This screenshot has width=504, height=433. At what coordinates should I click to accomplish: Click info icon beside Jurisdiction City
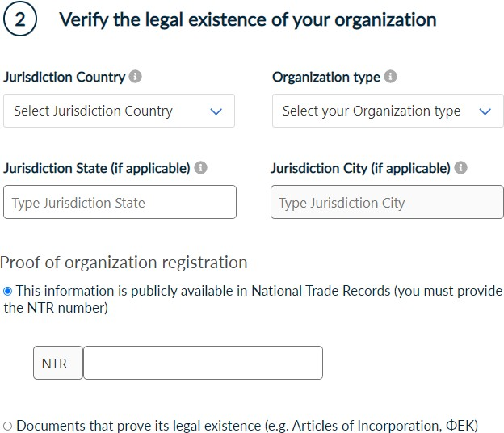coord(461,168)
